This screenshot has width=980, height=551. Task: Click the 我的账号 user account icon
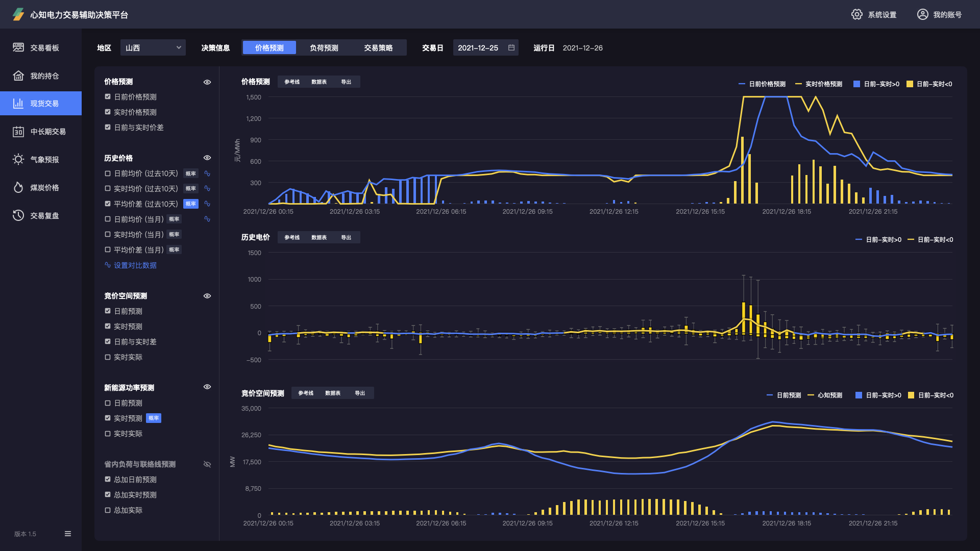click(922, 14)
